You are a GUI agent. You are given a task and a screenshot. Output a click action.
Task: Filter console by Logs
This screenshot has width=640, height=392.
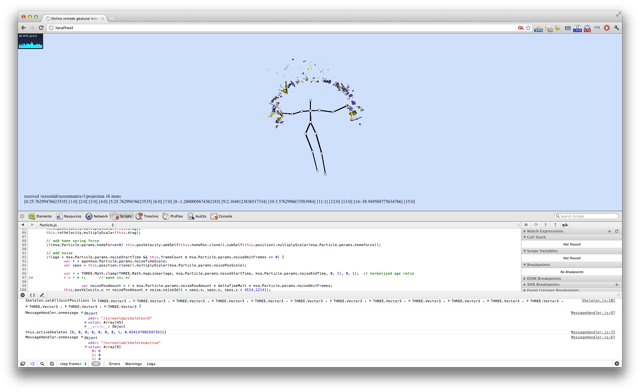click(x=151, y=364)
